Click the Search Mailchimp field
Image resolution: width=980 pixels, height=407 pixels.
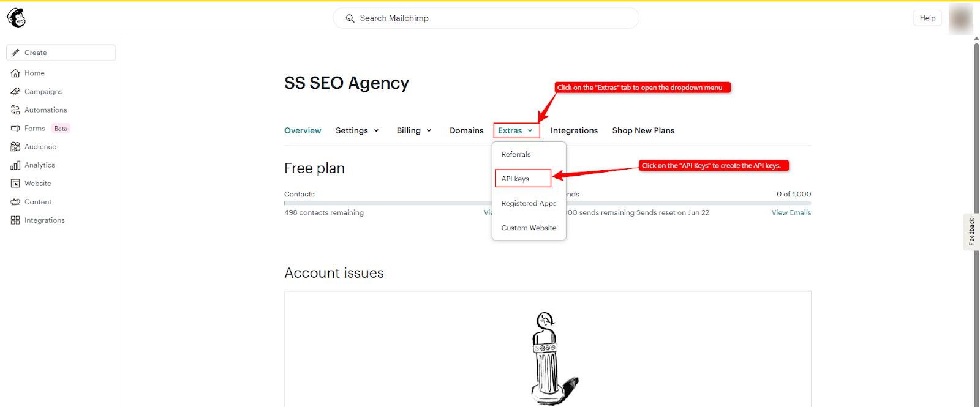click(x=486, y=18)
